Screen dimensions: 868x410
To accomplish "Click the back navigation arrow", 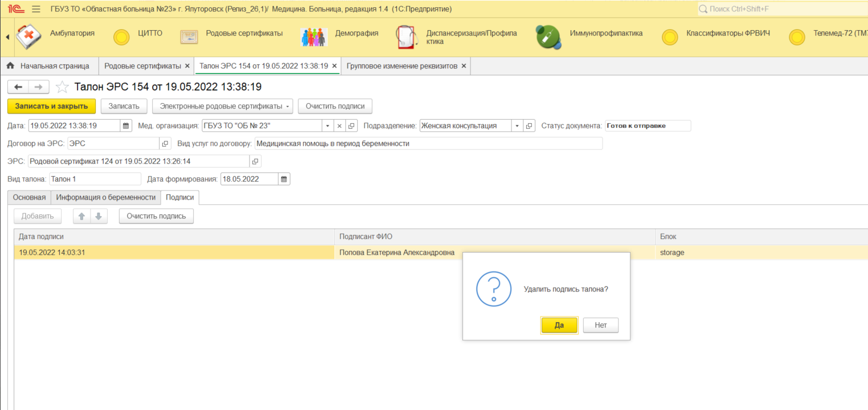I will pyautogui.click(x=18, y=87).
